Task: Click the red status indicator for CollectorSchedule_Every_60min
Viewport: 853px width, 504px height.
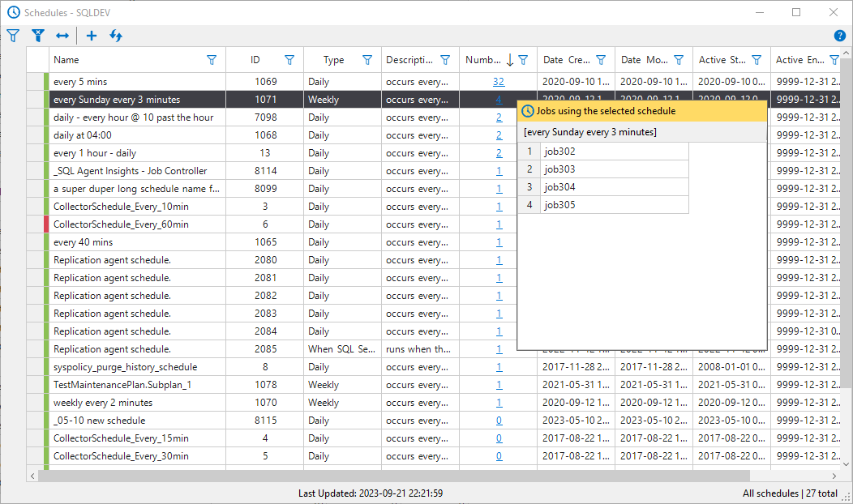Action: [46, 224]
